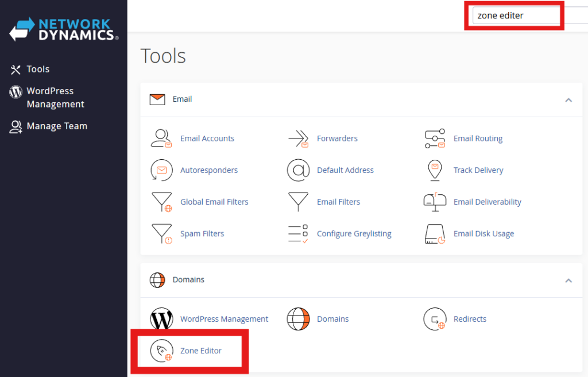Open Tools in the sidebar
Screen dimensions: 588x377
(38, 69)
